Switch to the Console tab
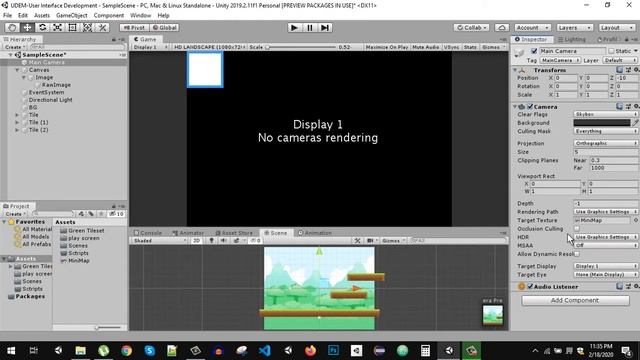This screenshot has width=640, height=360. coord(148,233)
